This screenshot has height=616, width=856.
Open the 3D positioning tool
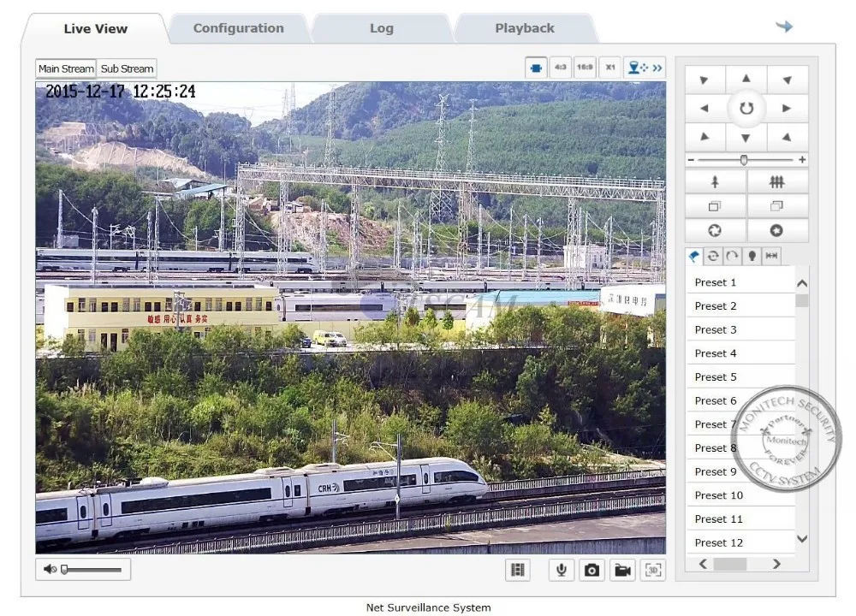[x=653, y=570]
